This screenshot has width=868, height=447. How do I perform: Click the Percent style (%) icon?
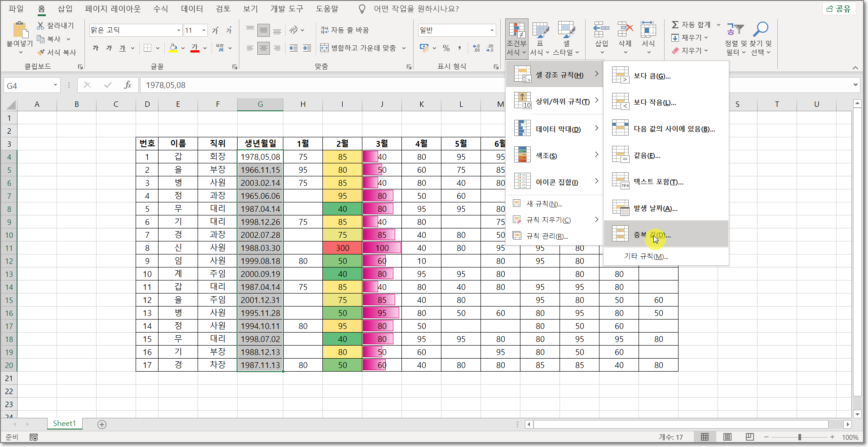446,48
